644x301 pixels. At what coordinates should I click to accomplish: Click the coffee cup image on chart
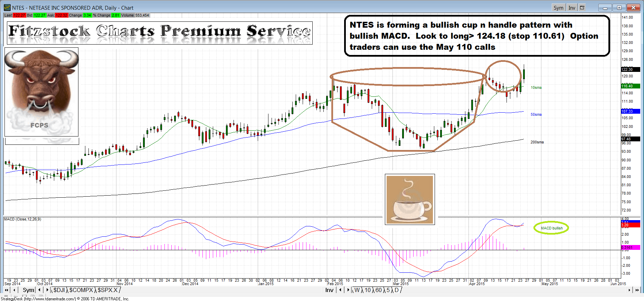coord(410,199)
